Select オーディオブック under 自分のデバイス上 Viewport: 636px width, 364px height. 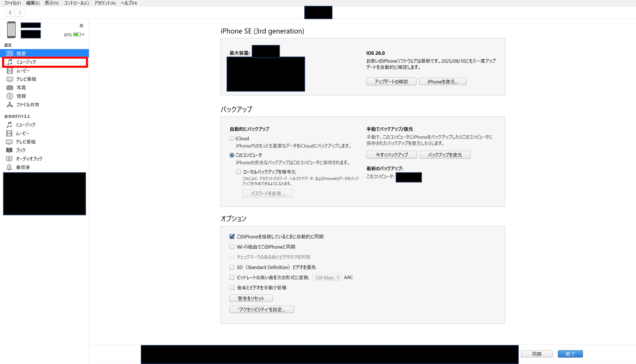(x=45, y=159)
